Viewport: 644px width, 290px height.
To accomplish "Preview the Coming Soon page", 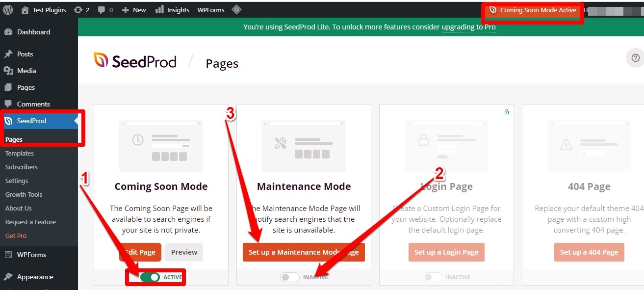I will [184, 252].
